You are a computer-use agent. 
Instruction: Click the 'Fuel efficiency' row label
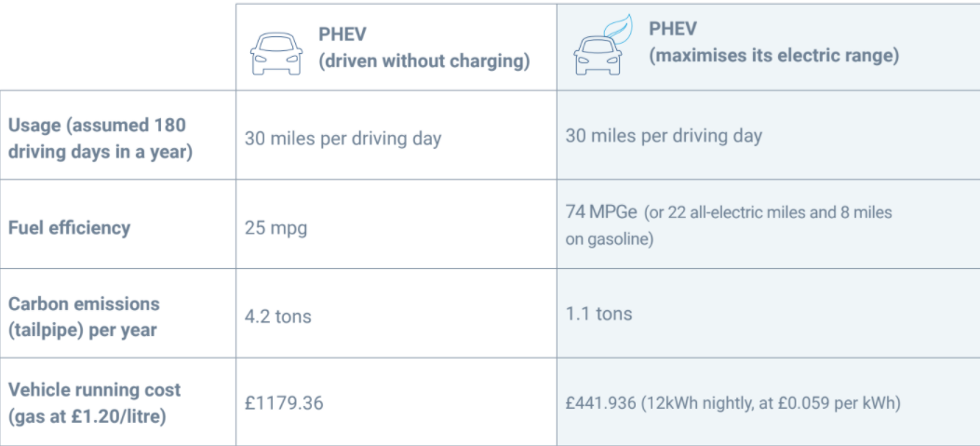(x=68, y=228)
